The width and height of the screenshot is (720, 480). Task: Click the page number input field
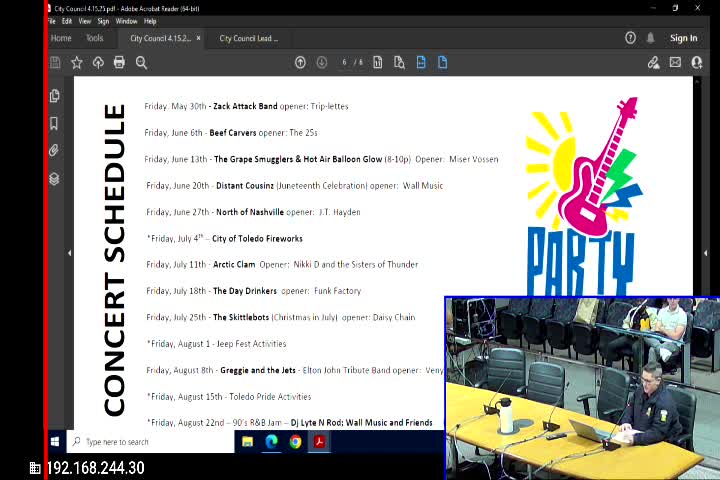click(x=345, y=62)
